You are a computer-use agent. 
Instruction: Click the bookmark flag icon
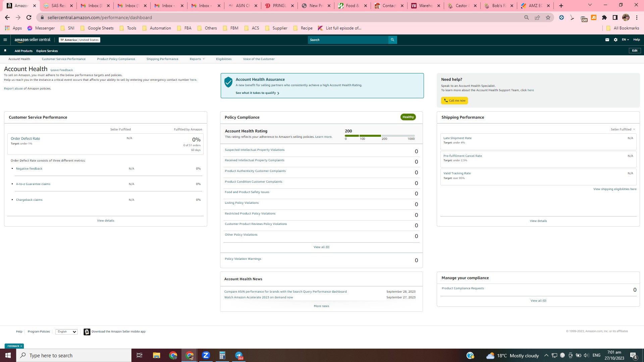(x=5, y=51)
